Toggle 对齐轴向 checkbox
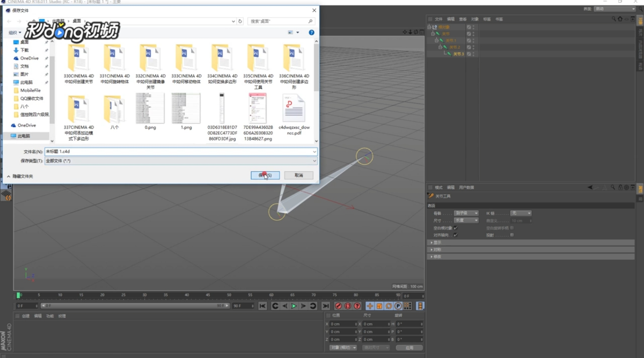Image resolution: width=644 pixels, height=358 pixels. pyautogui.click(x=456, y=235)
